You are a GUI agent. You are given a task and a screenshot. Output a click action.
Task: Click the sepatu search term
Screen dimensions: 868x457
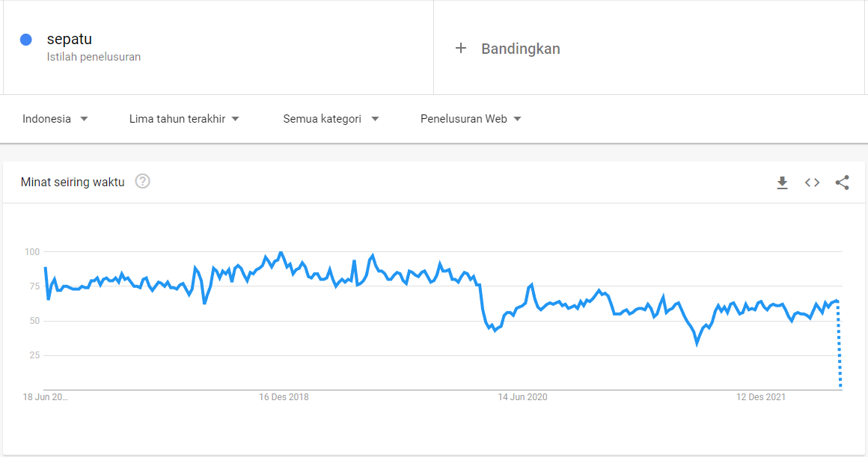pos(69,39)
